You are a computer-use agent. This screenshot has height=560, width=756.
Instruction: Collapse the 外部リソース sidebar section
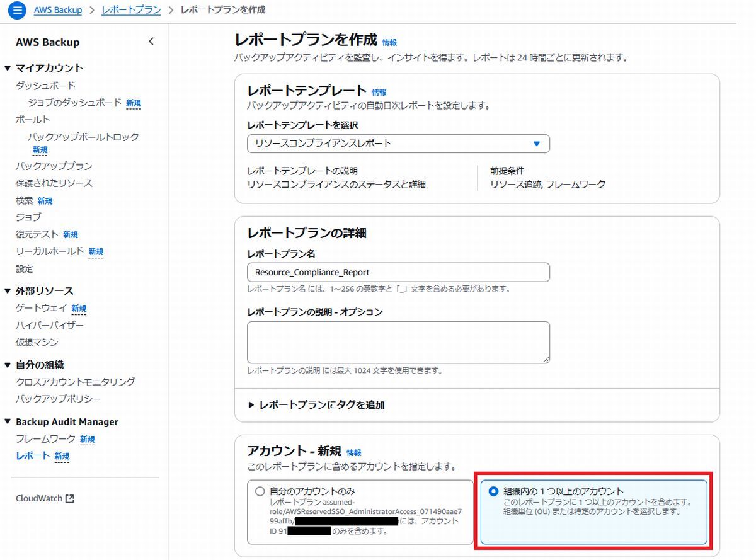tap(8, 291)
